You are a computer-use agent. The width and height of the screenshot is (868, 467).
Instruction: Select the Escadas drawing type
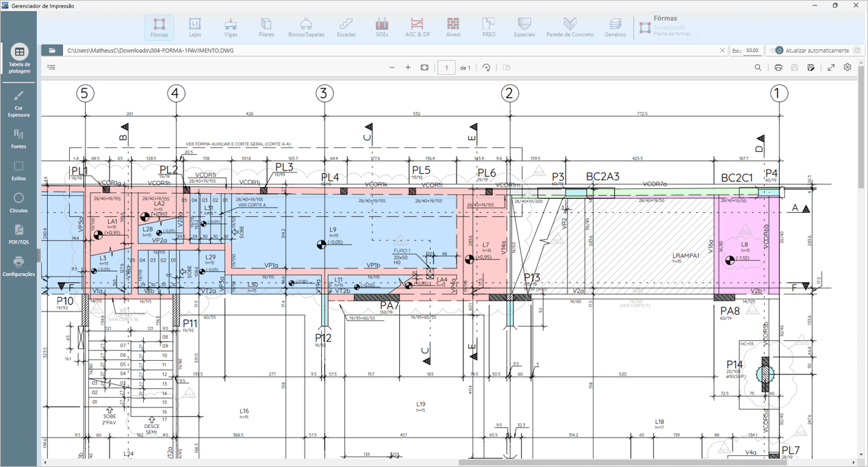click(x=346, y=27)
